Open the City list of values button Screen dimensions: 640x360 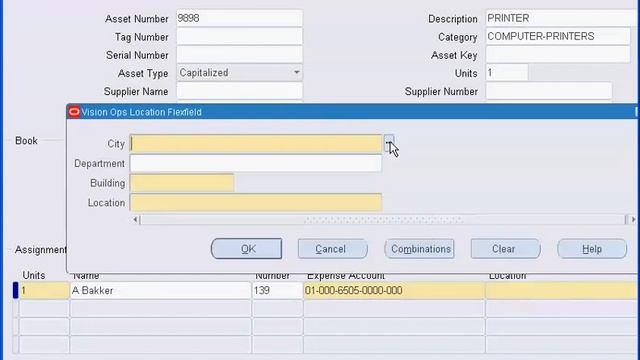tap(389, 144)
